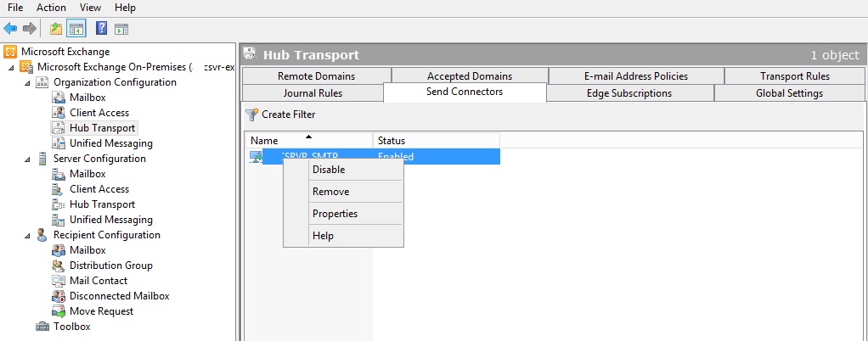Click the Forward arrow toolbar icon
The image size is (868, 341).
[x=30, y=29]
